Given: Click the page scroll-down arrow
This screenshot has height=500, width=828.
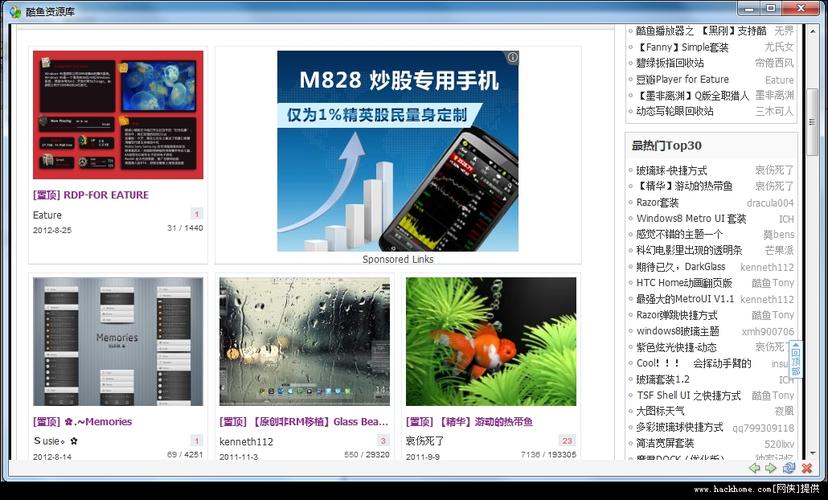Looking at the screenshot, I should coord(813,454).
